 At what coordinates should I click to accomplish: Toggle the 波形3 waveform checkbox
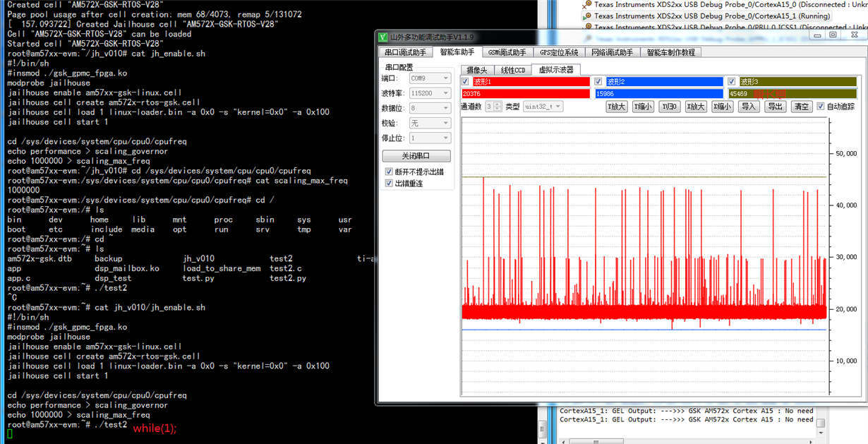732,82
